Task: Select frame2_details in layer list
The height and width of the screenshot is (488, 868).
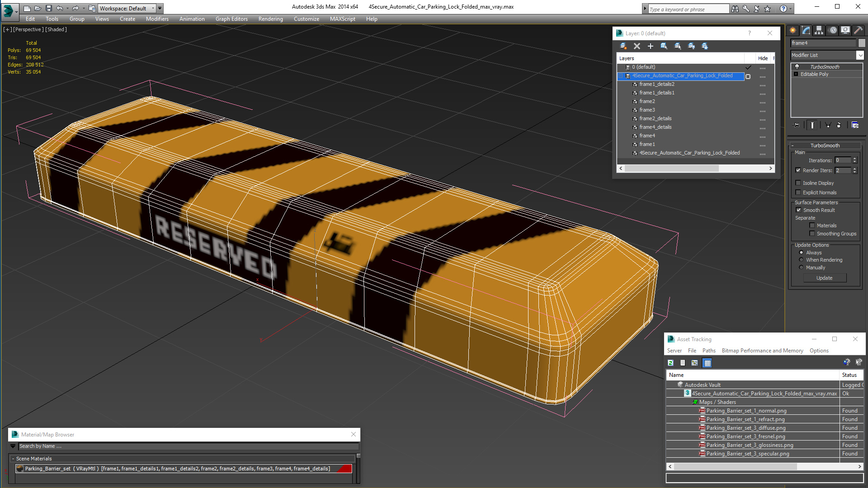Action: coord(655,118)
